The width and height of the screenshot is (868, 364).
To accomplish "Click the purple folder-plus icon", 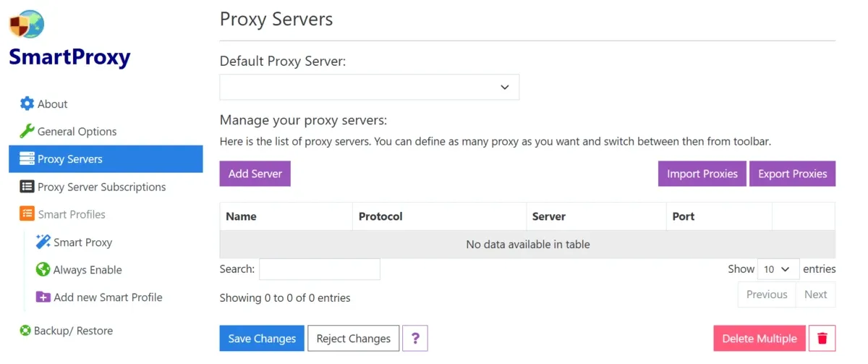I will [x=43, y=297].
